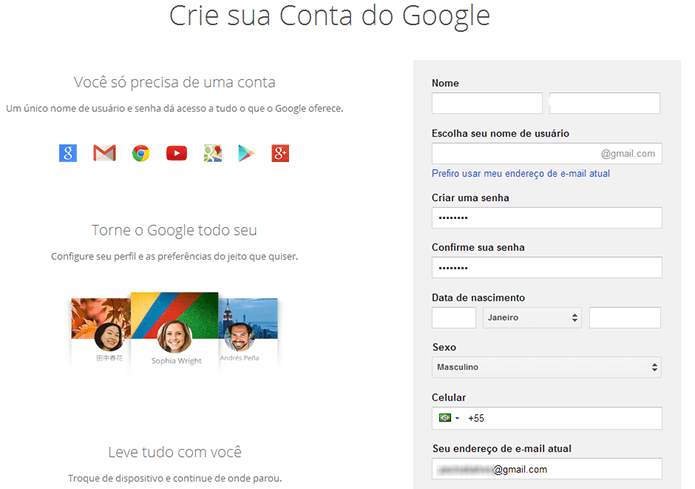The image size is (695, 489).
Task: Click the YouTube play icon
Action: [x=176, y=153]
